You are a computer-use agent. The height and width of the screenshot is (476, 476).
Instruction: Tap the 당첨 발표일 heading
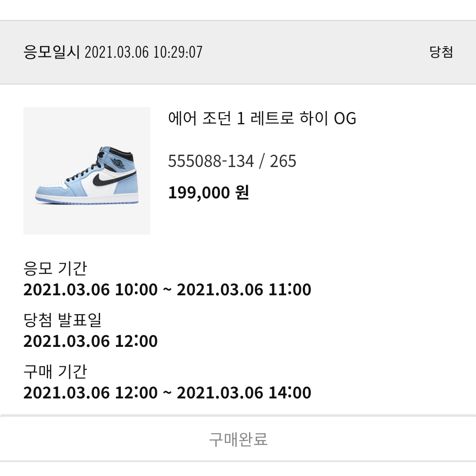click(62, 320)
